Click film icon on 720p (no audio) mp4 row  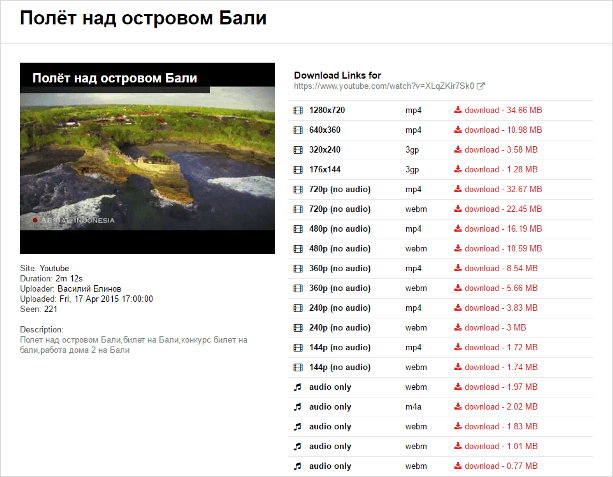pos(298,190)
